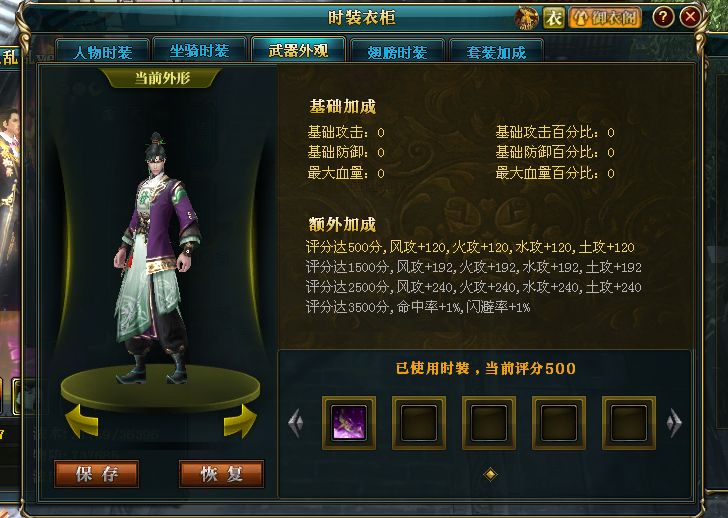Switch to the 翅膀时装 tab

point(397,52)
